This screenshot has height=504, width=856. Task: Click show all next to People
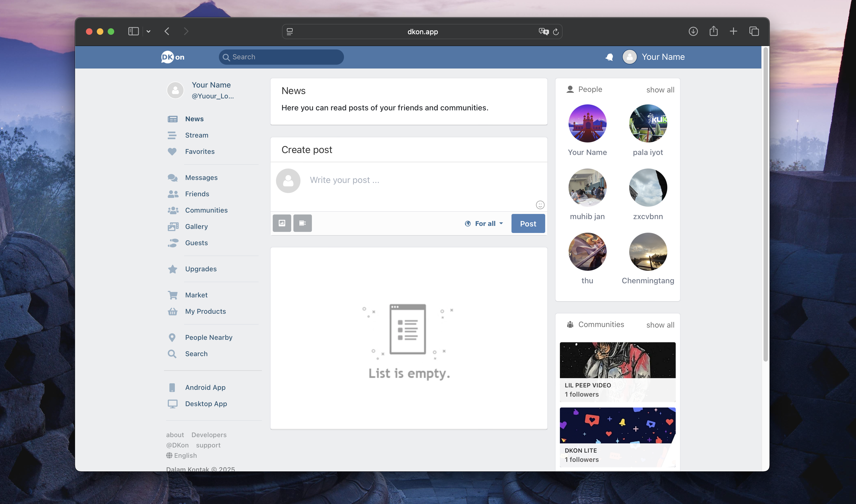coord(660,90)
